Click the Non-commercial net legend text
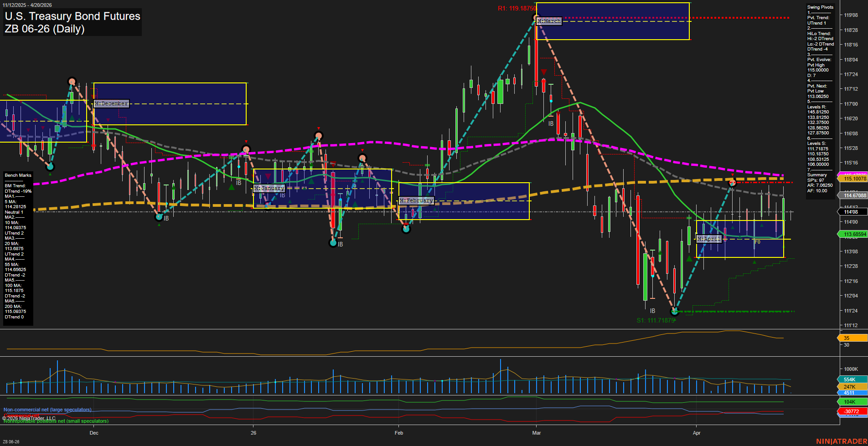Viewport: 868px width, 446px height. 47,410
